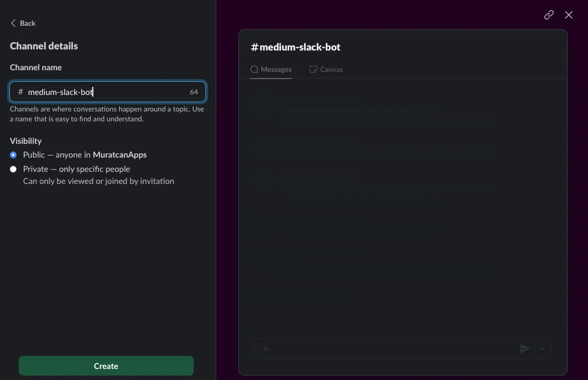588x380 pixels.
Task: Click the Canvas tab icon
Action: [313, 69]
